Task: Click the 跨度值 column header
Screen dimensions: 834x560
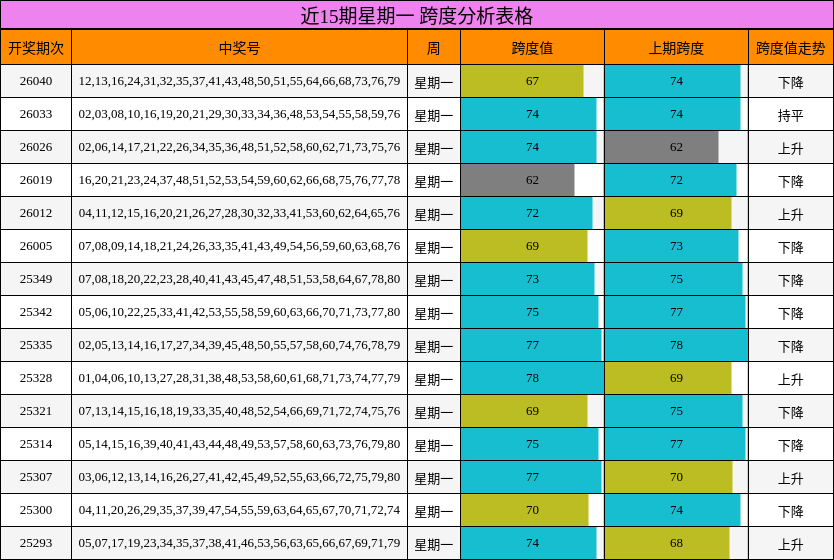Action: point(532,48)
